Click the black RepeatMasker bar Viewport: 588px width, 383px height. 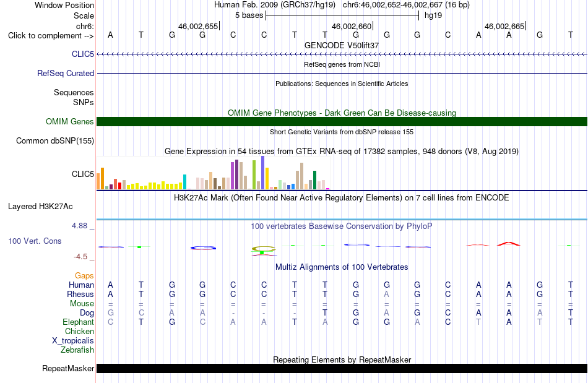pos(342,368)
